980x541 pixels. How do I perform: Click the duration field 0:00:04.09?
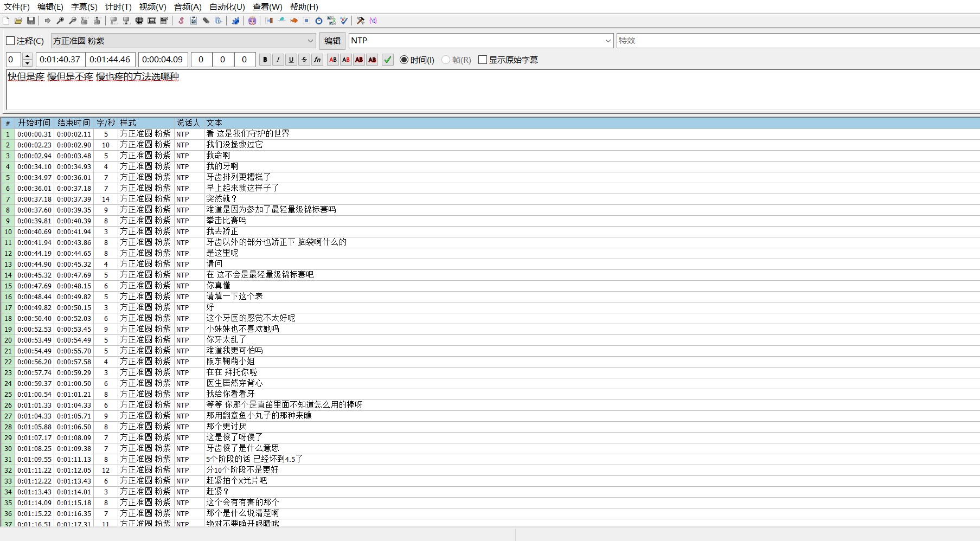tap(163, 60)
